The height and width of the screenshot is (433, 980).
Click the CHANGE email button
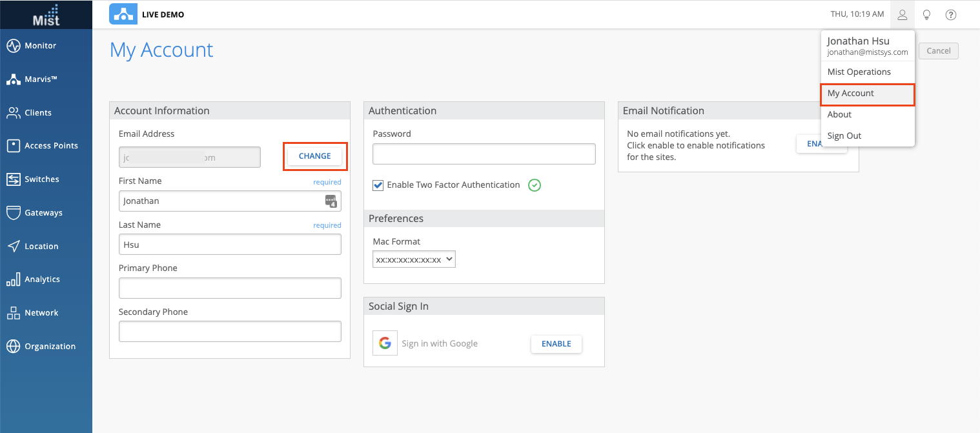pos(315,156)
